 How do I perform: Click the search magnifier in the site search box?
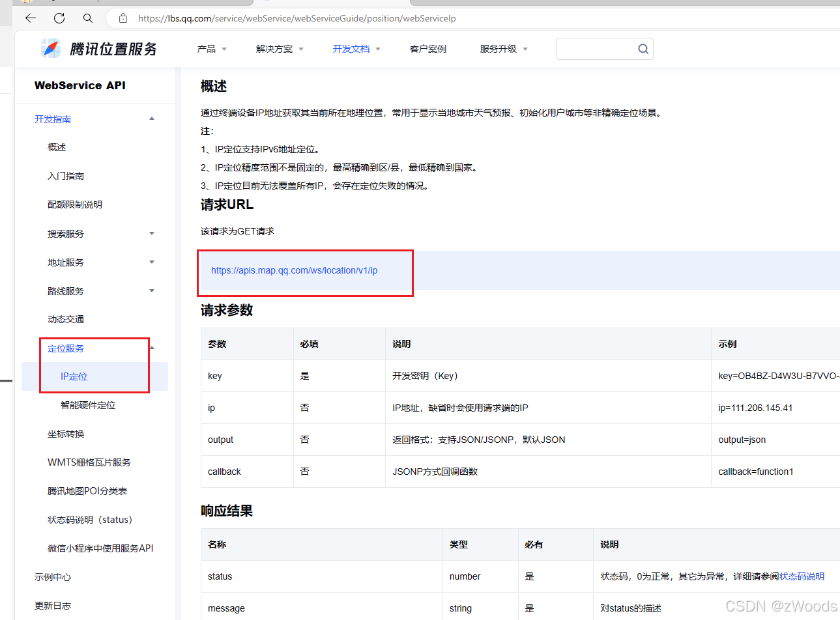[643, 49]
